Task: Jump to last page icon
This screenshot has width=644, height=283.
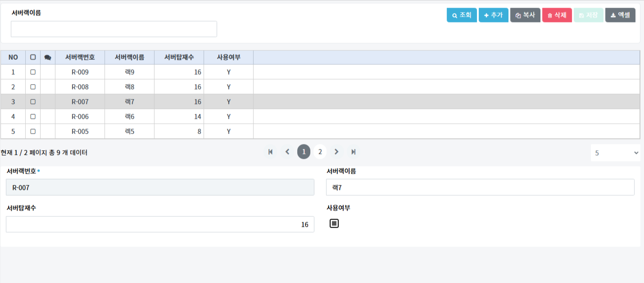Action: [354, 152]
